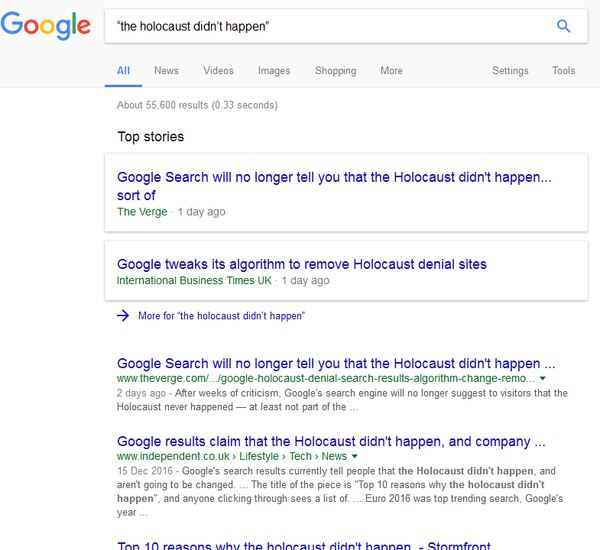Image resolution: width=600 pixels, height=550 pixels.
Task: Open the More search categories menu
Action: pyautogui.click(x=391, y=71)
